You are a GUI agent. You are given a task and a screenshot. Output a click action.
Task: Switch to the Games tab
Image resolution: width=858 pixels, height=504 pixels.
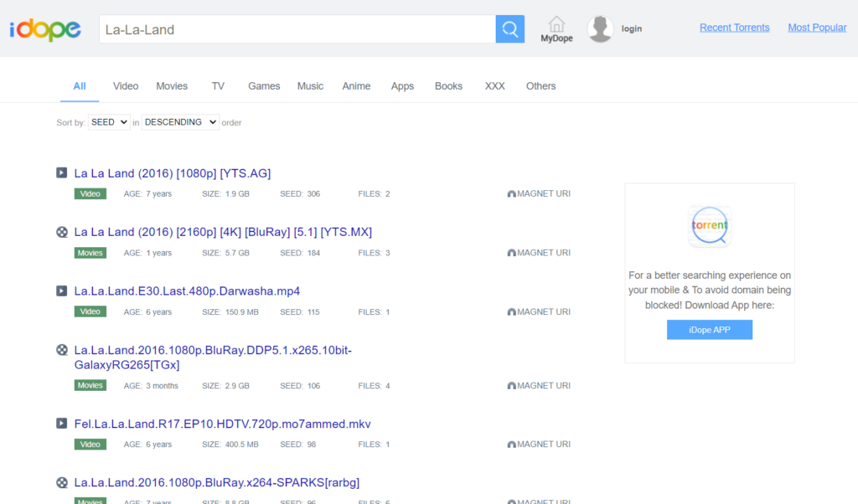click(264, 86)
